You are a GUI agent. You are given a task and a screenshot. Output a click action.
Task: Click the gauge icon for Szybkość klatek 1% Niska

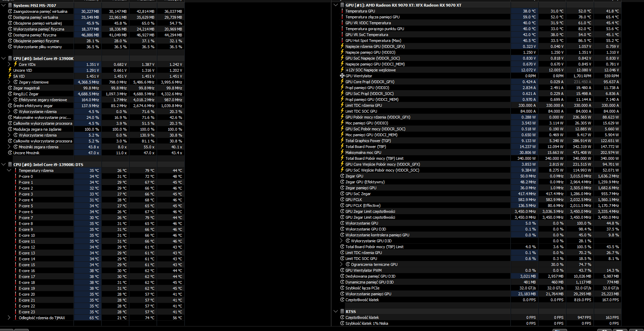click(x=342, y=323)
